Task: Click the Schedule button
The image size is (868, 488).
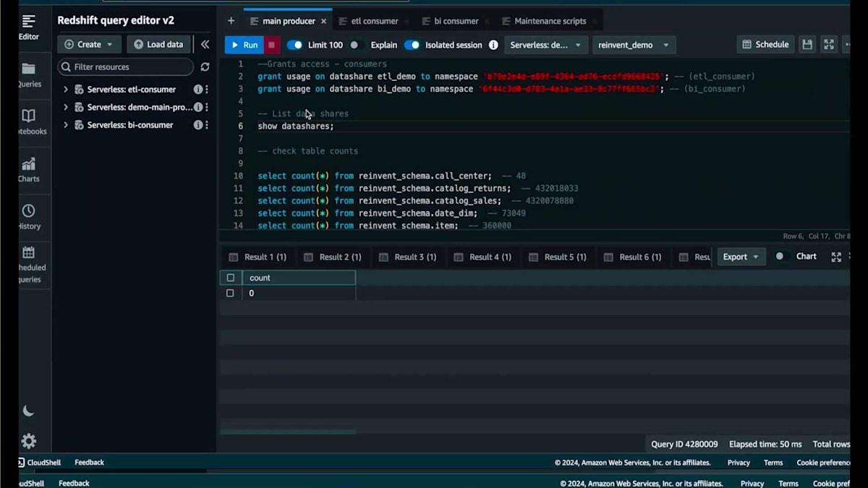Action: tap(765, 45)
